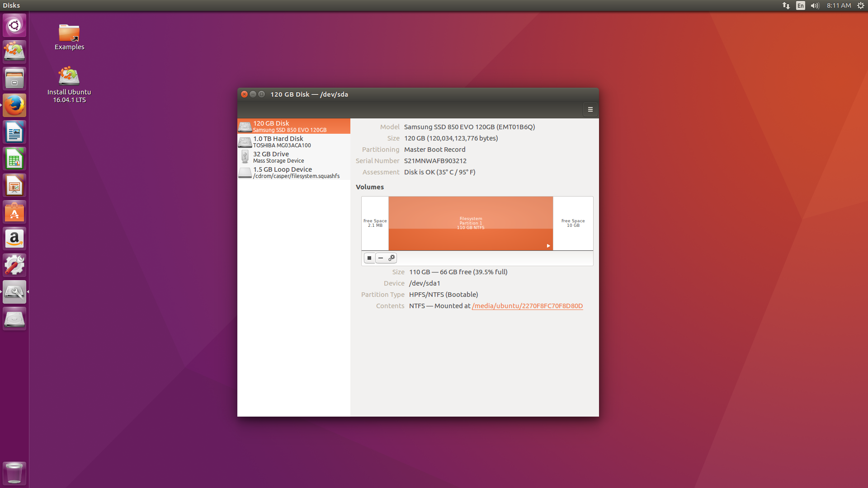
Task: Launch Install Ubuntu from the dock
Action: pos(14,52)
